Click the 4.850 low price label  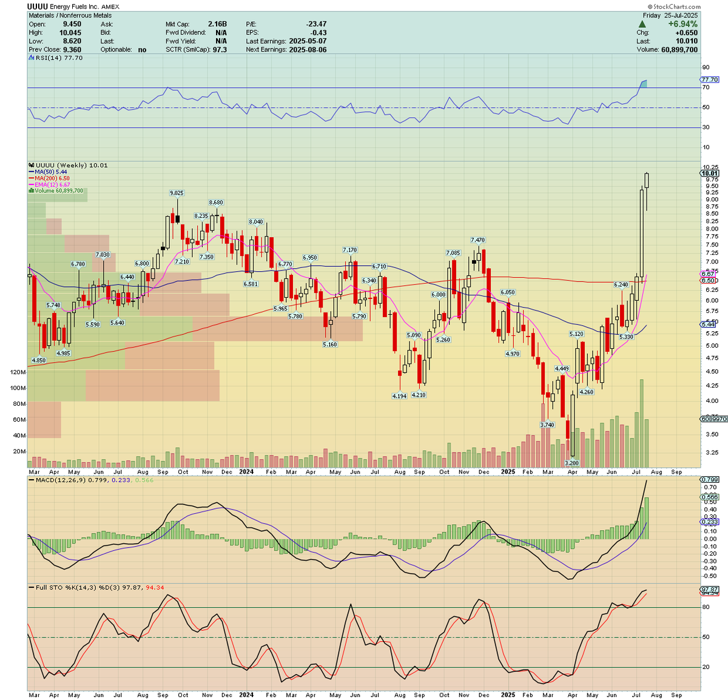tap(39, 360)
